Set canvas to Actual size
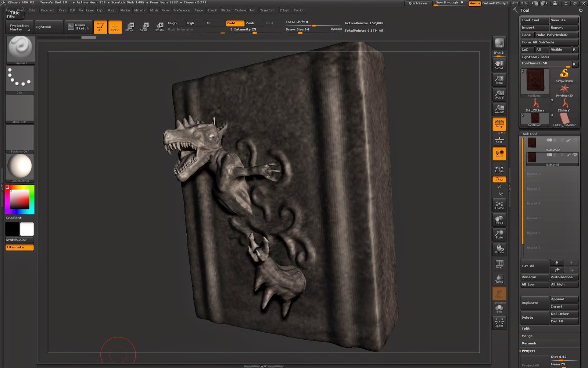Image resolution: width=588 pixels, height=368 pixels. click(x=499, y=94)
